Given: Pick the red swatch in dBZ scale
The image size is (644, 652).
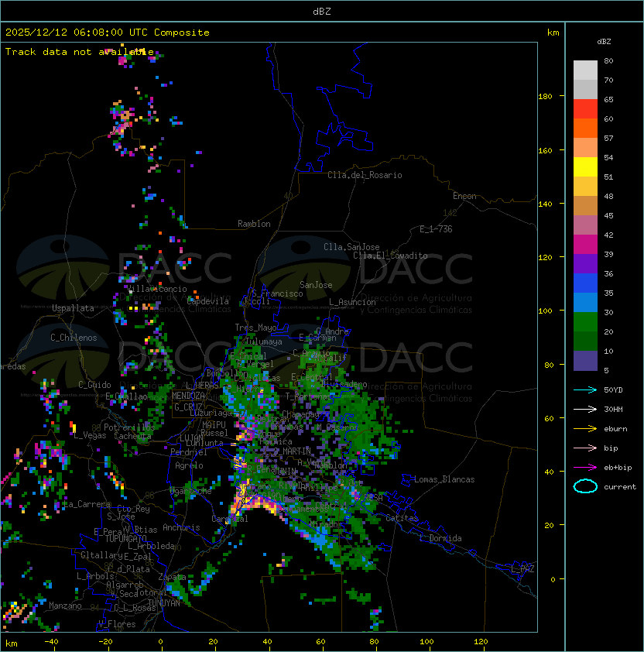Looking at the screenshot, I should click(x=585, y=109).
